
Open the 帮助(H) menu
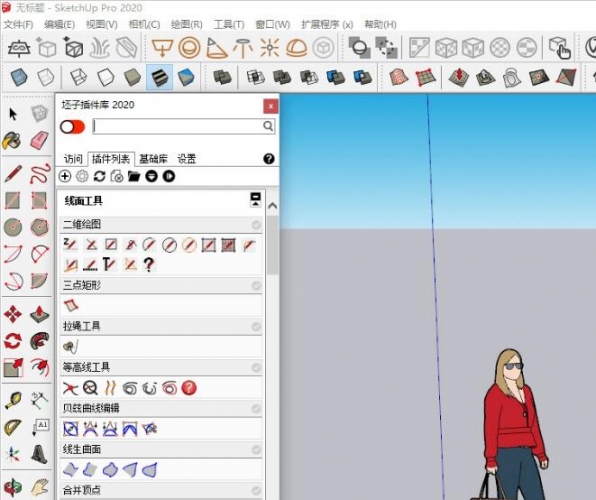(x=380, y=24)
